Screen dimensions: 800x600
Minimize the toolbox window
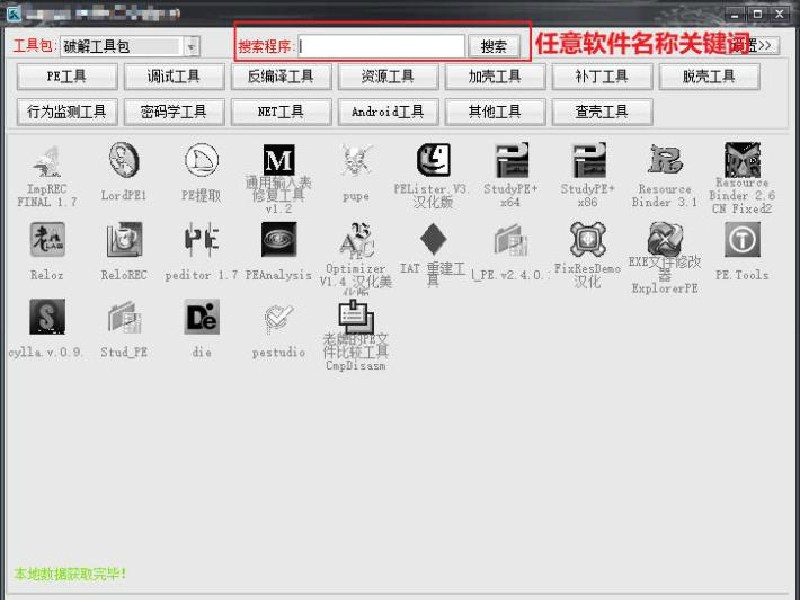click(x=735, y=14)
